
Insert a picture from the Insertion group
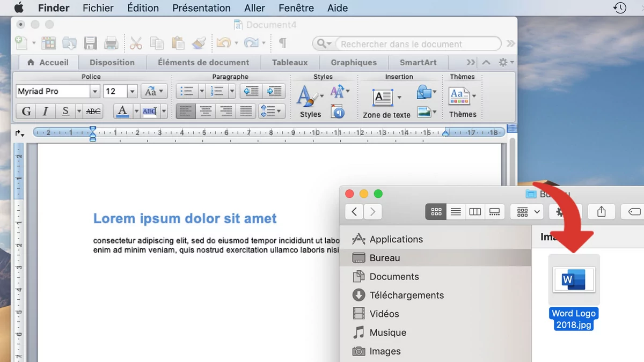click(x=425, y=112)
